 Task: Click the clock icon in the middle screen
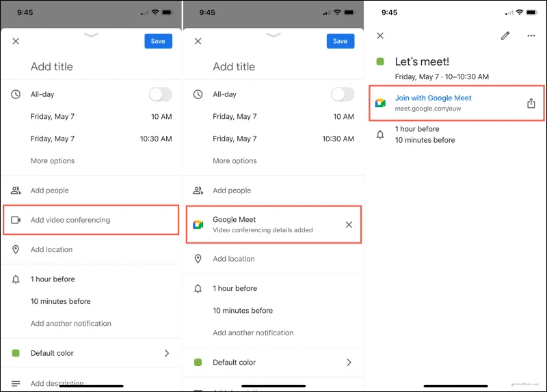(198, 94)
